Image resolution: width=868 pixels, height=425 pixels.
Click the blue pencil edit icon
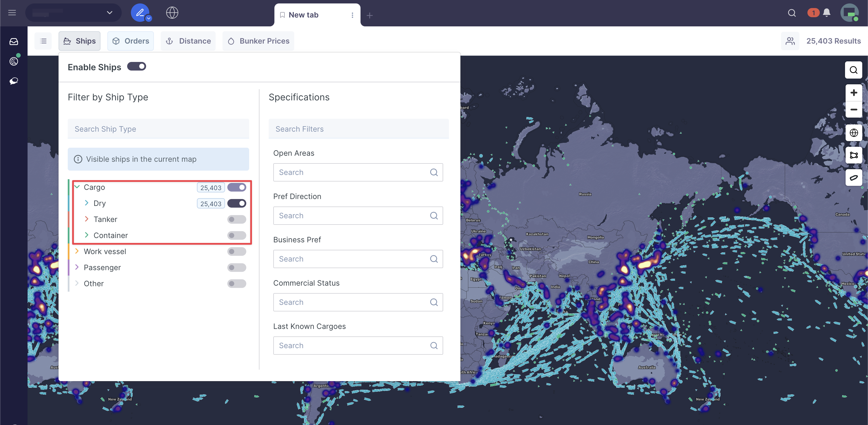coord(140,13)
